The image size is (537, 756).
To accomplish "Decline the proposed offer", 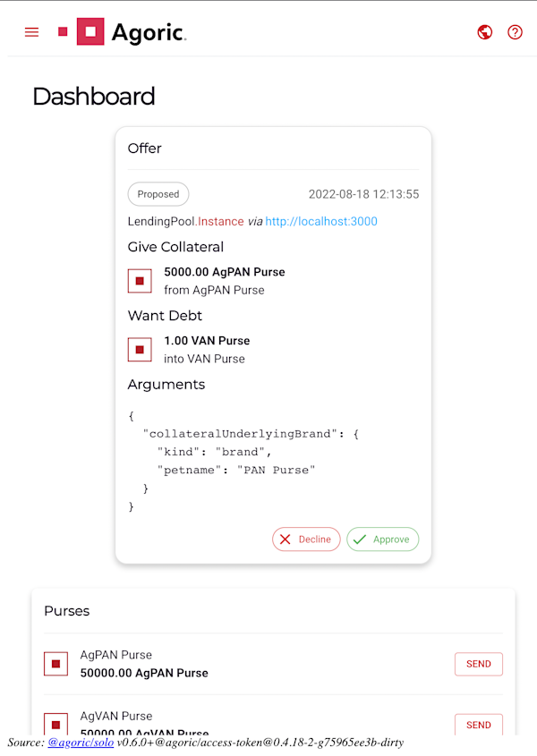I will [306, 539].
